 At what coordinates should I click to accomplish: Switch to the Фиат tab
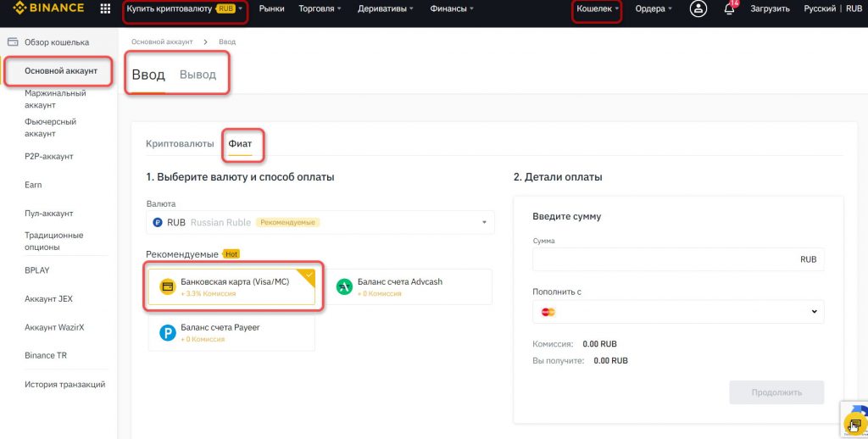point(240,144)
